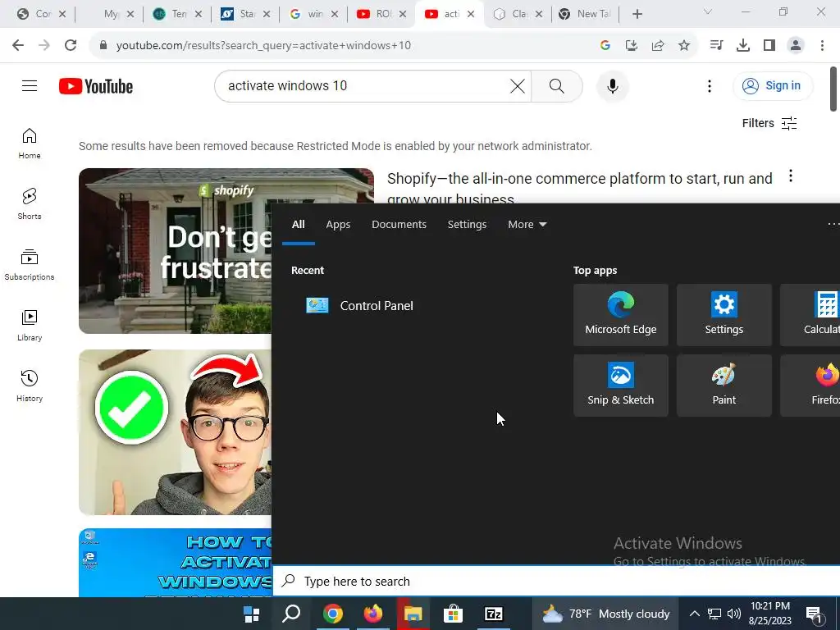Open File Explorer from the taskbar
The image size is (840, 630).
coord(413,614)
